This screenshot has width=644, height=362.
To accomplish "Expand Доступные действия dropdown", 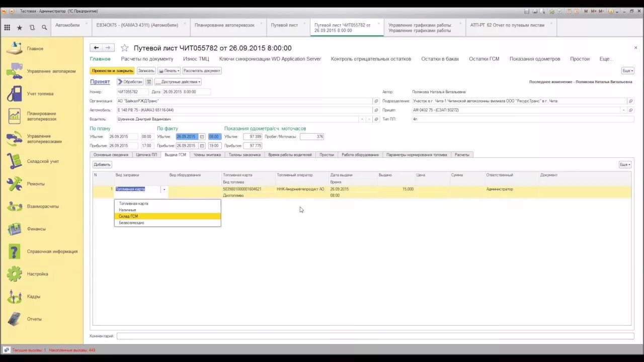I will 178,81.
